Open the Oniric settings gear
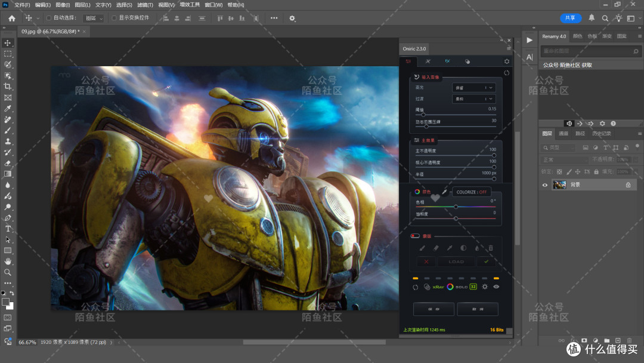 (507, 61)
